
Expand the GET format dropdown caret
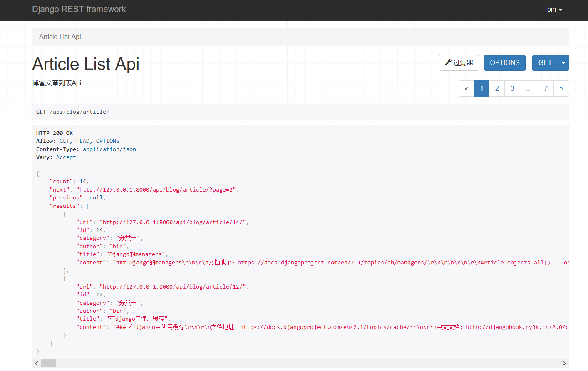tap(563, 63)
